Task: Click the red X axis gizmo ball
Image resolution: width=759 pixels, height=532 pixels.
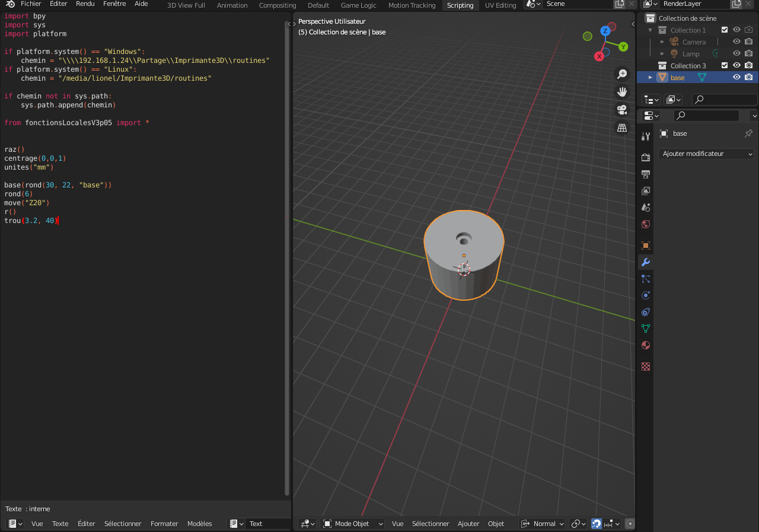Action: 599,56
